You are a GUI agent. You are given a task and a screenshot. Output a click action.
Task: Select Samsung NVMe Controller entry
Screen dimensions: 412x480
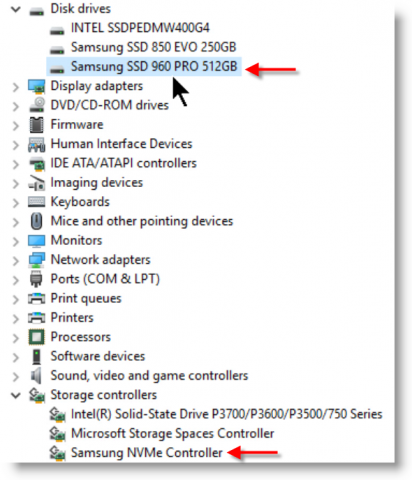point(146,453)
